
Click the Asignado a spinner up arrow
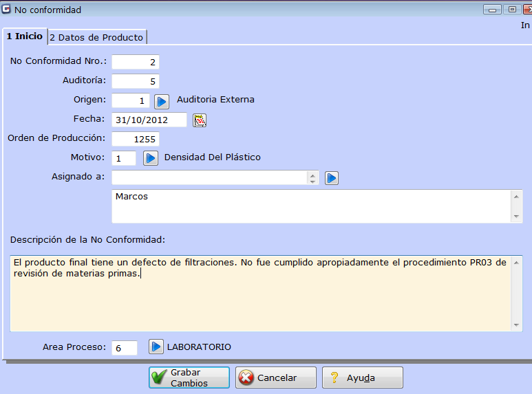coord(312,175)
